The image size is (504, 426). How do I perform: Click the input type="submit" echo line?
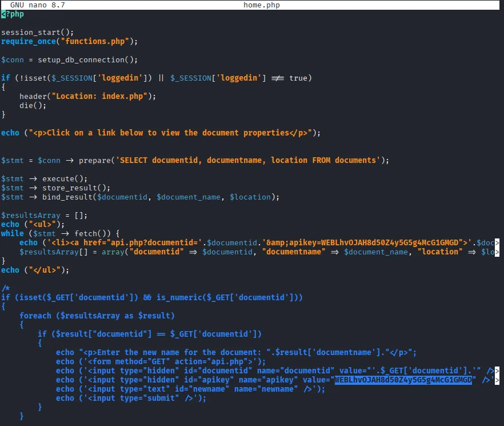pos(131,398)
